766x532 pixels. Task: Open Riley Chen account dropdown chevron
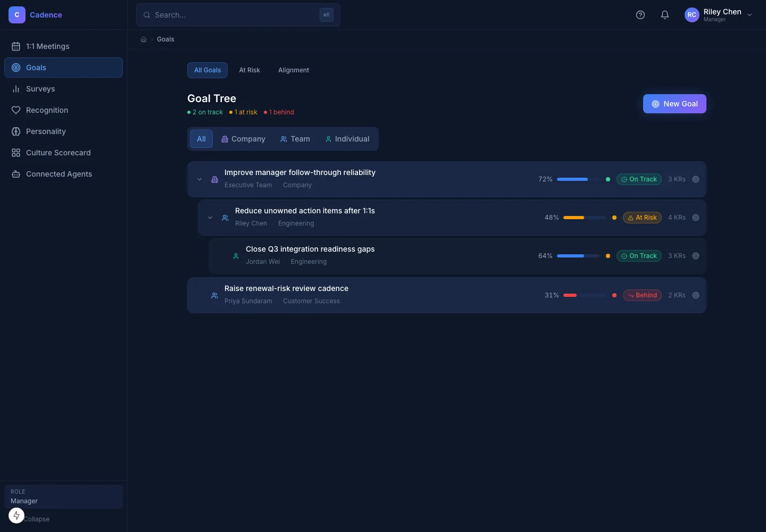click(750, 15)
